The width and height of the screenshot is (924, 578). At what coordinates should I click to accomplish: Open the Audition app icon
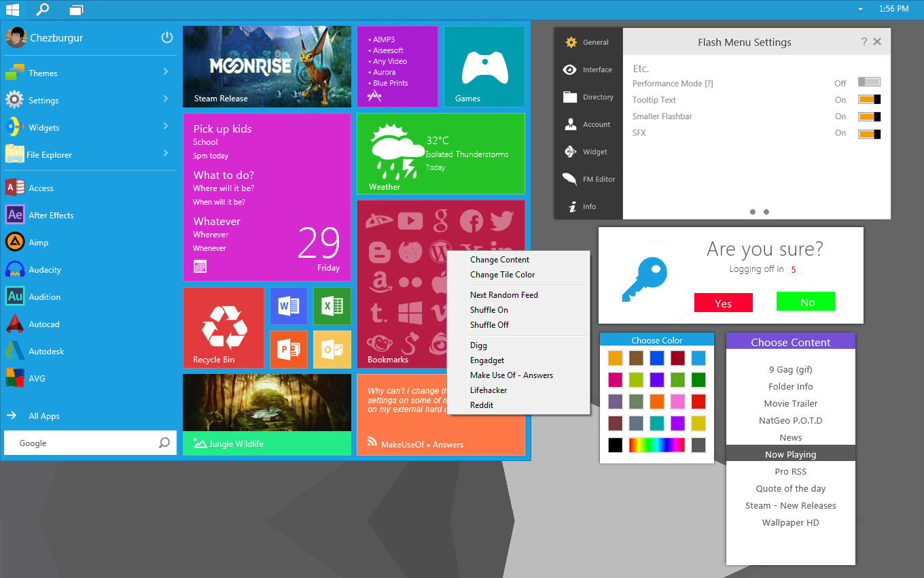point(15,296)
